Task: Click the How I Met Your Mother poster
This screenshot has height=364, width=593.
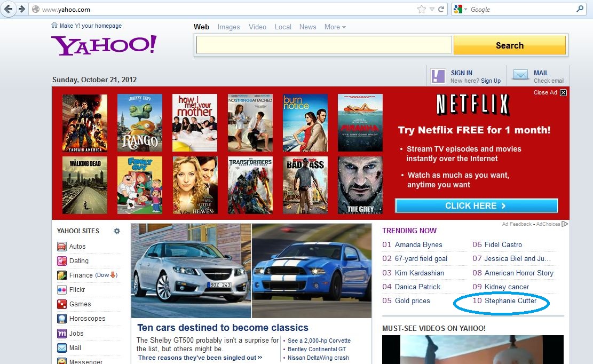Action: click(x=195, y=123)
